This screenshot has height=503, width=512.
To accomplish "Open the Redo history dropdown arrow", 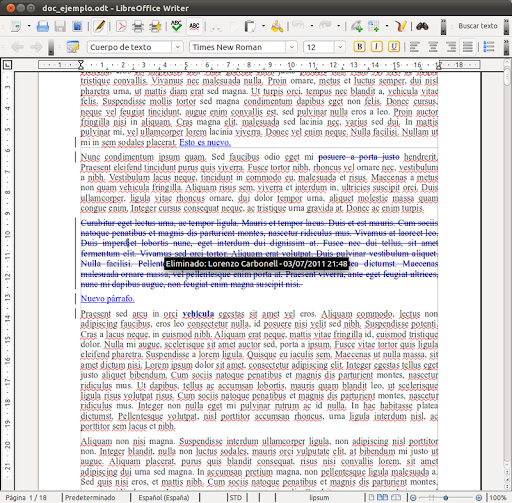I will point(338,26).
